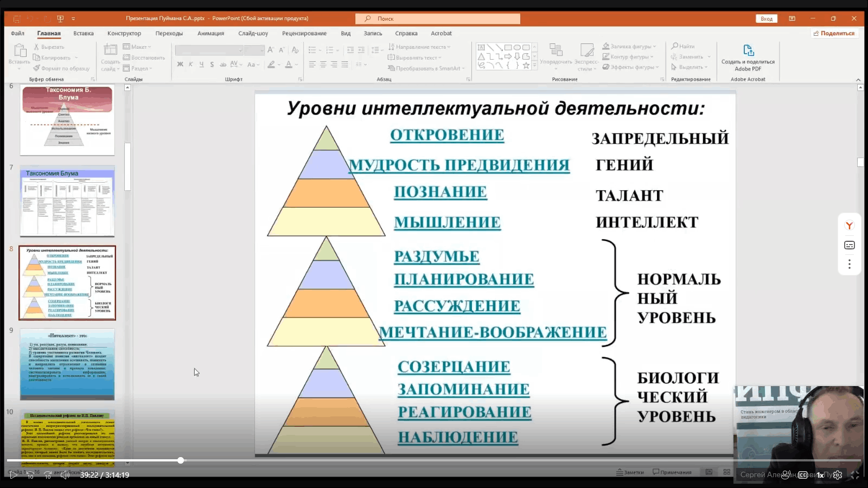Click Вырезать cut command
The width and height of the screenshot is (868, 488).
49,47
